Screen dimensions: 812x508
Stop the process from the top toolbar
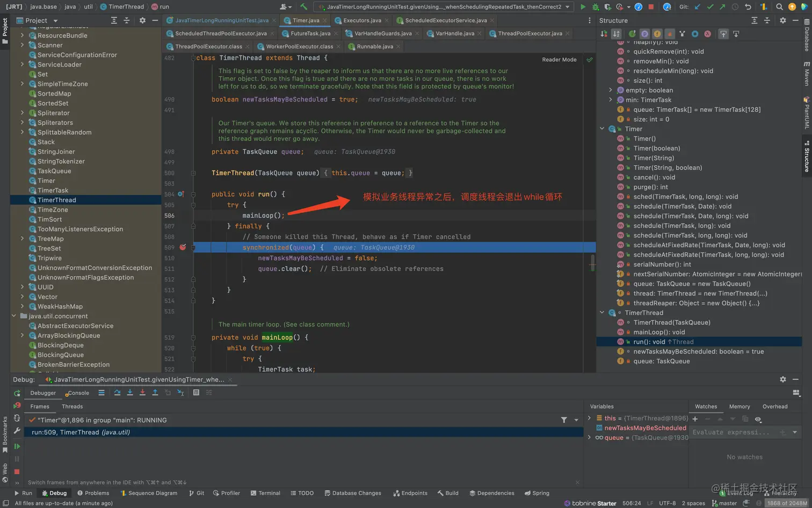[x=651, y=7]
